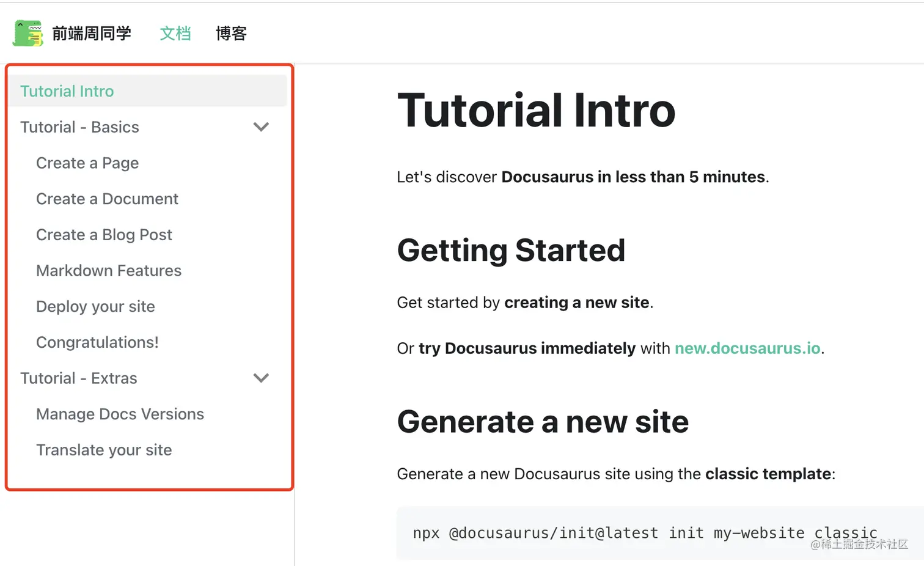This screenshot has height=566, width=924.
Task: Follow the new.docusaurus.io link
Action: click(x=747, y=348)
